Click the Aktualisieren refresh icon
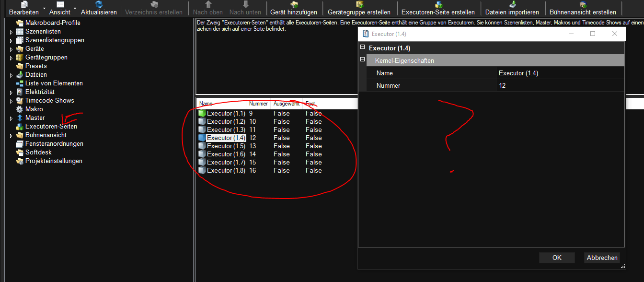The image size is (644, 282). [99, 4]
